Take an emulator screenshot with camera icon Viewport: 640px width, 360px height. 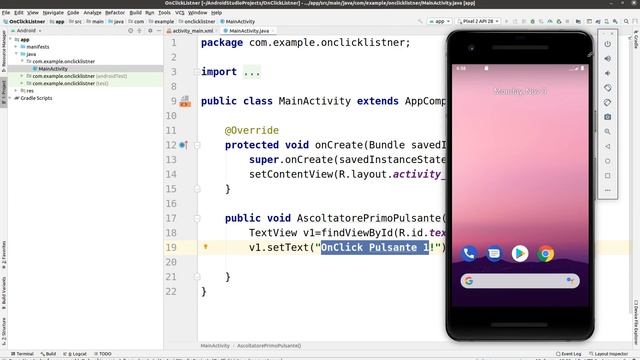click(607, 117)
